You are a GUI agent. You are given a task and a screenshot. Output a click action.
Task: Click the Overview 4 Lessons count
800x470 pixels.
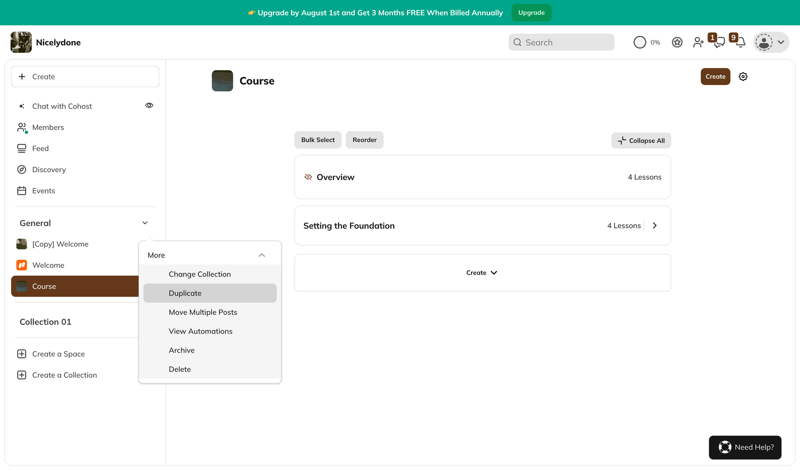644,177
